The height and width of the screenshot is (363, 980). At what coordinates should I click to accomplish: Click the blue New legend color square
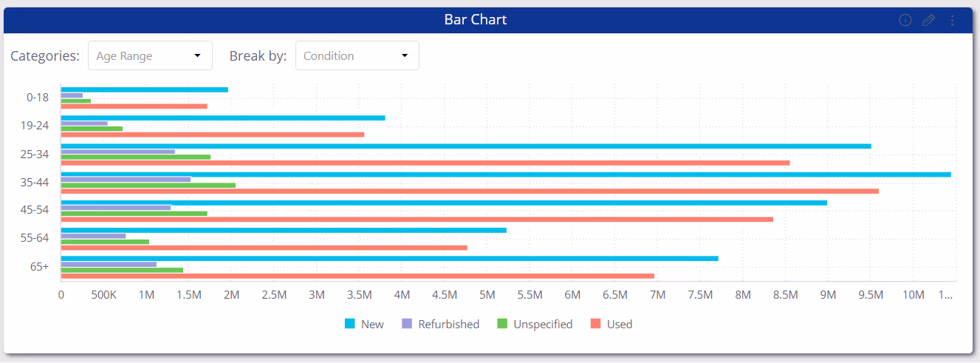click(x=349, y=324)
